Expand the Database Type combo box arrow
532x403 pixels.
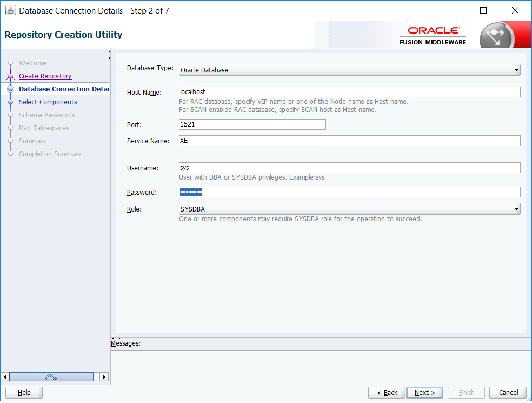click(x=516, y=69)
